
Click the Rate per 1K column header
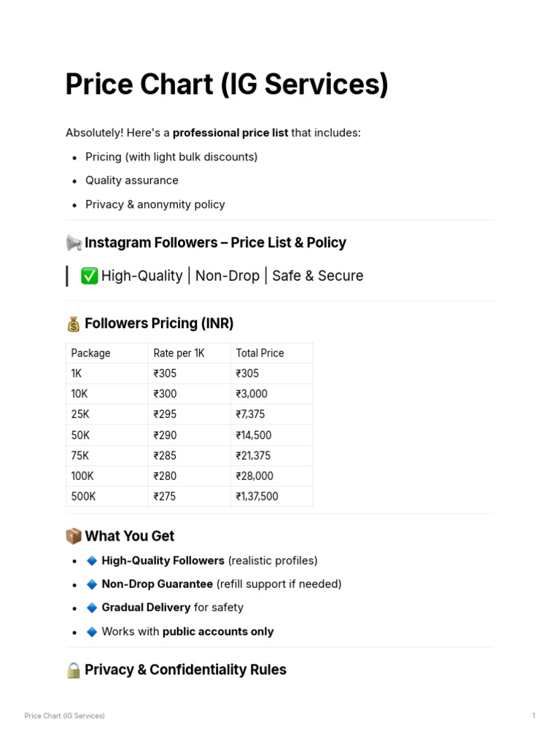coord(179,353)
